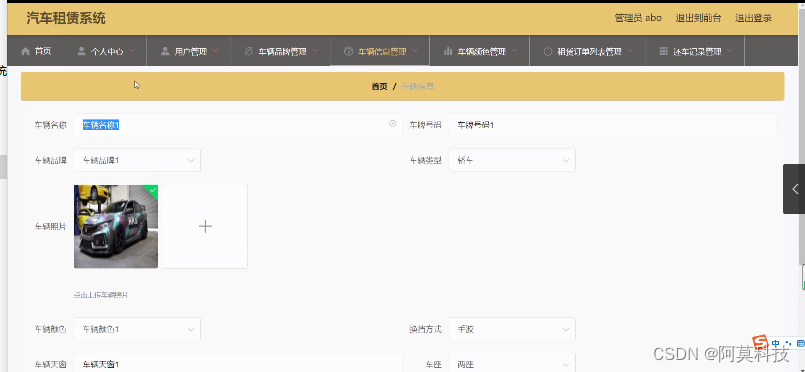
Task: Open the 车辆品牌 dropdown
Action: (x=137, y=160)
